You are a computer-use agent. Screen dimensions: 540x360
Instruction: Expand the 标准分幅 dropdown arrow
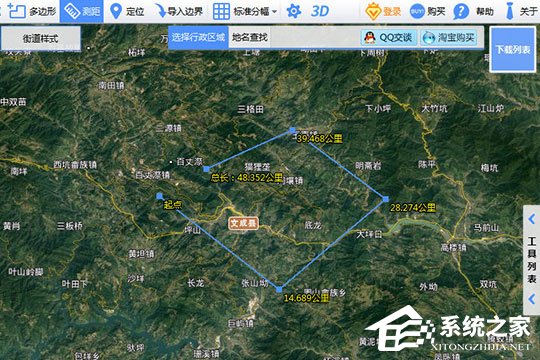(x=274, y=12)
